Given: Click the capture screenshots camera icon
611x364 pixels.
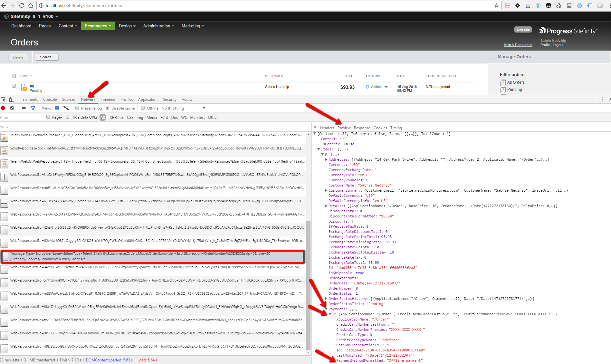Looking at the screenshot, I should pyautogui.click(x=24, y=108).
